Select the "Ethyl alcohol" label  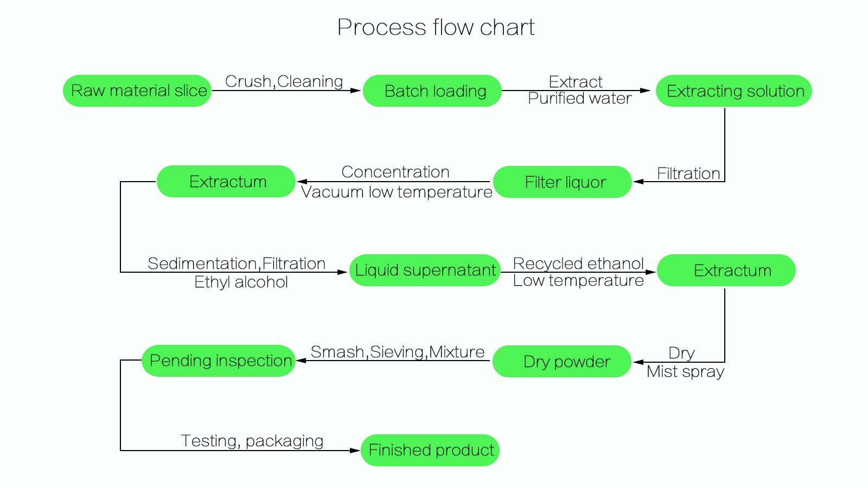point(241,282)
